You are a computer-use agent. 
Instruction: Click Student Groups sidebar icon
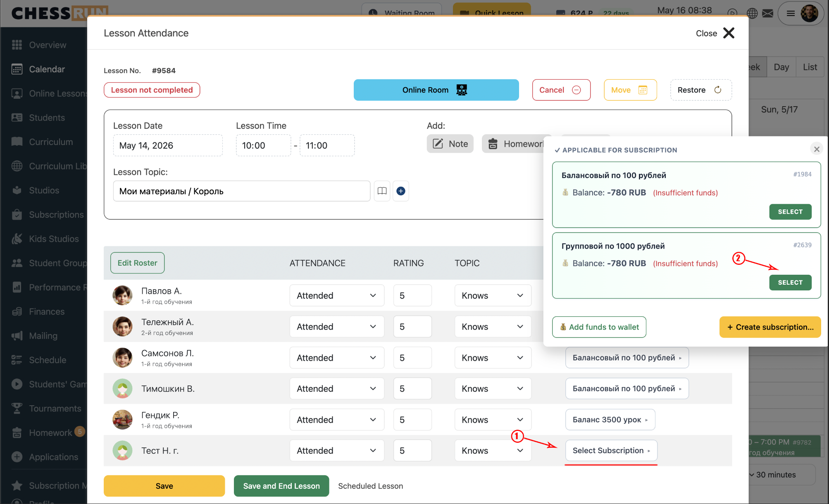(x=17, y=263)
